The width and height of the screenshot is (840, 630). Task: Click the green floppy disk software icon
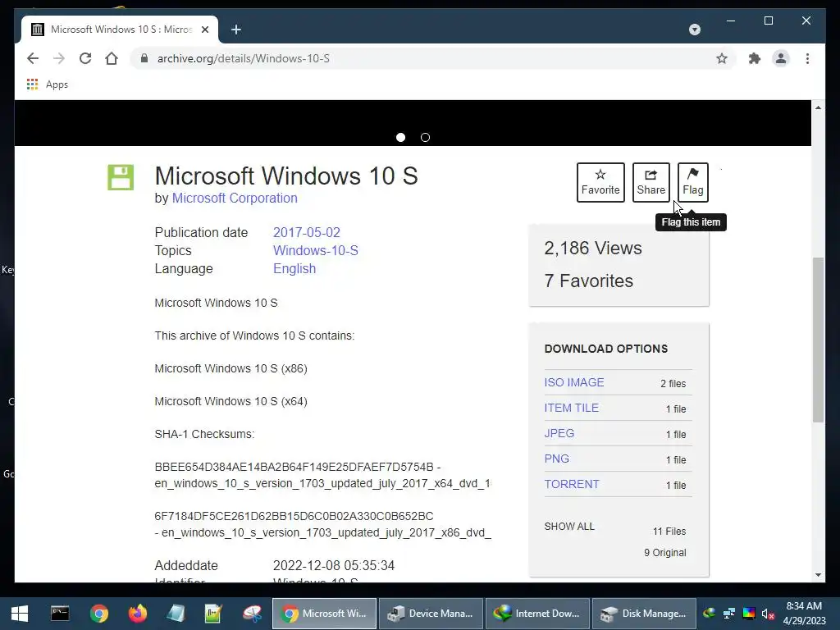pos(121,177)
